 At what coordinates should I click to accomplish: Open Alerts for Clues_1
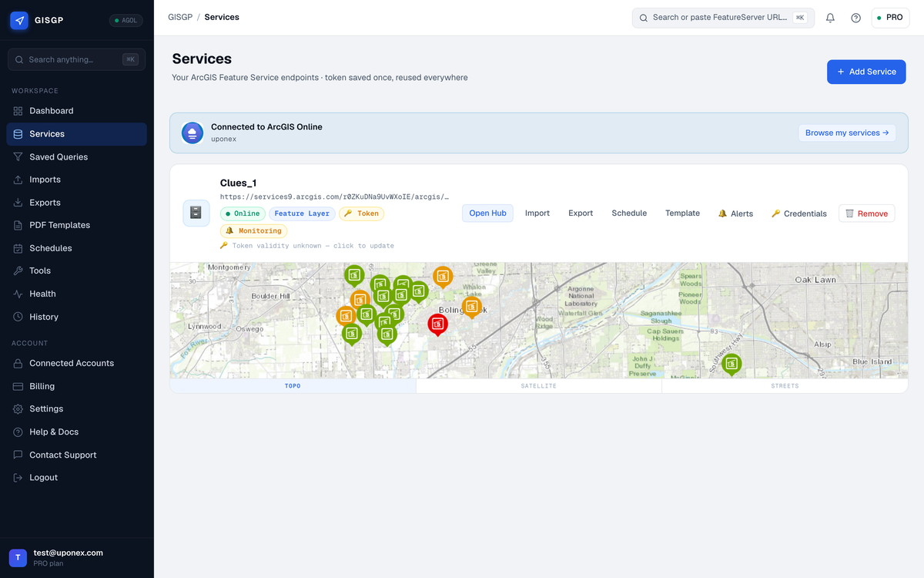pyautogui.click(x=735, y=213)
